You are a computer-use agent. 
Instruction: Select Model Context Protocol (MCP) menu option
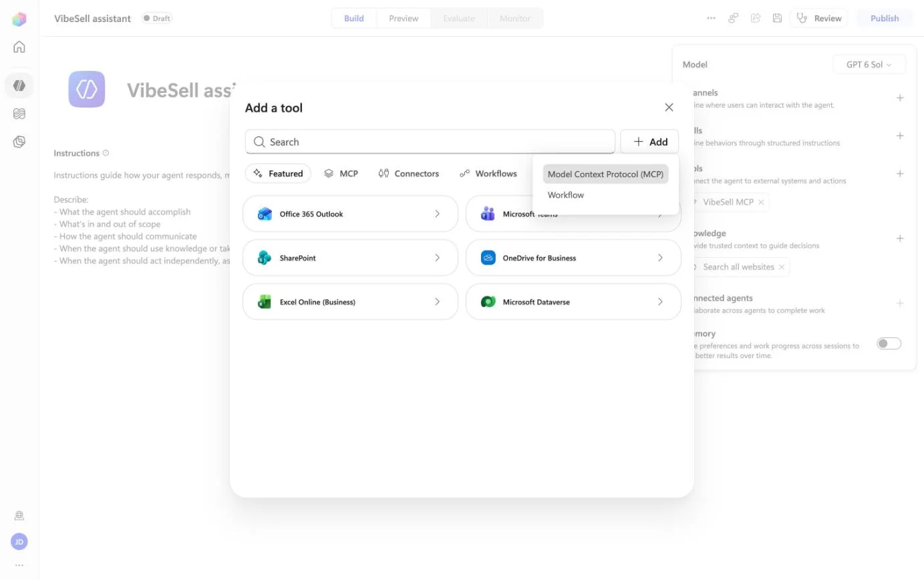tap(605, 174)
